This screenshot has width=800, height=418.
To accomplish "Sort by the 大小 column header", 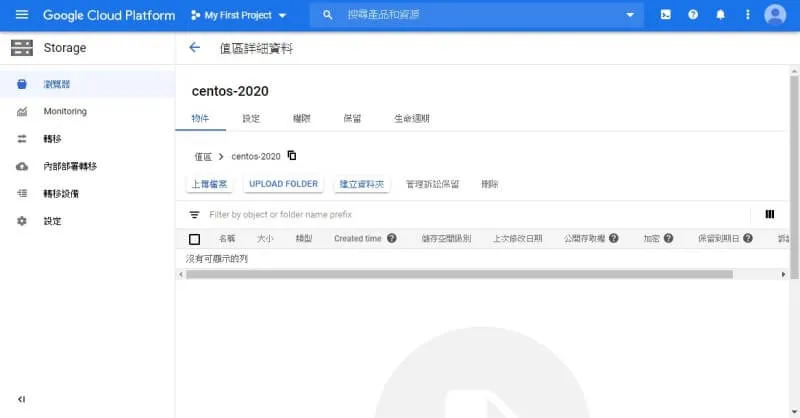I will pos(265,238).
